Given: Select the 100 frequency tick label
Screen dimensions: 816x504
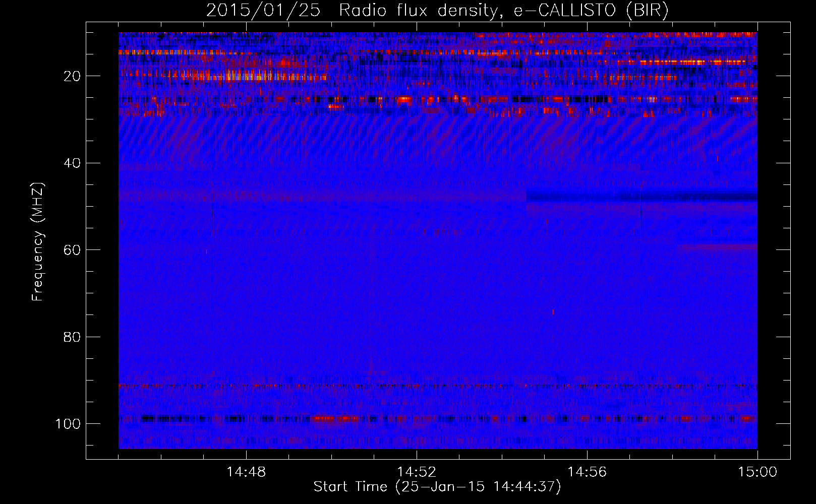Looking at the screenshot, I should tap(68, 424).
